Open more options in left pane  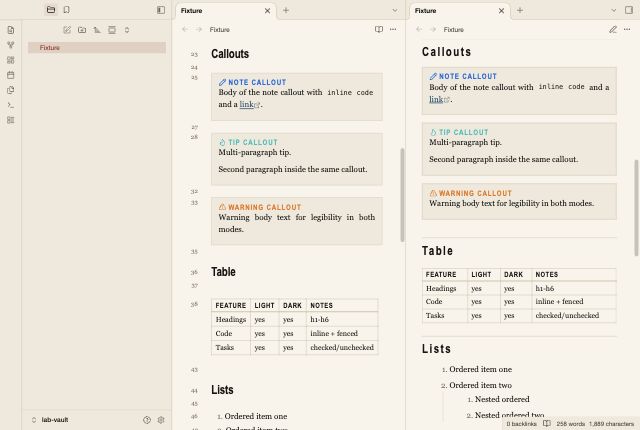(393, 29)
